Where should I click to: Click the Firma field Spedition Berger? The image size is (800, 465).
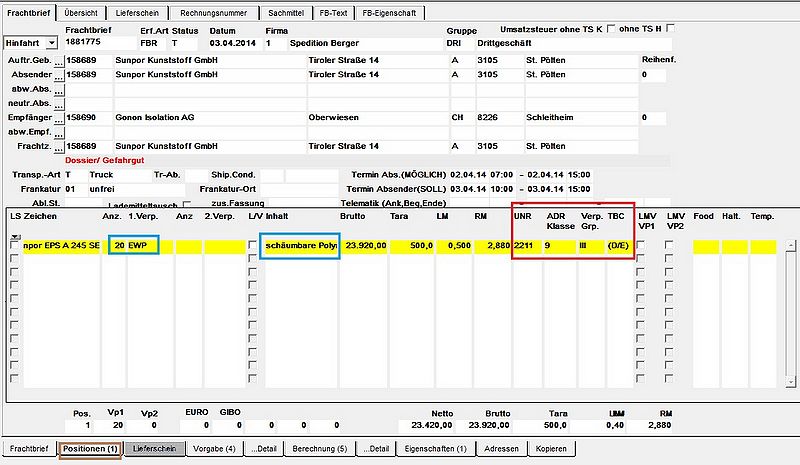pyautogui.click(x=365, y=43)
